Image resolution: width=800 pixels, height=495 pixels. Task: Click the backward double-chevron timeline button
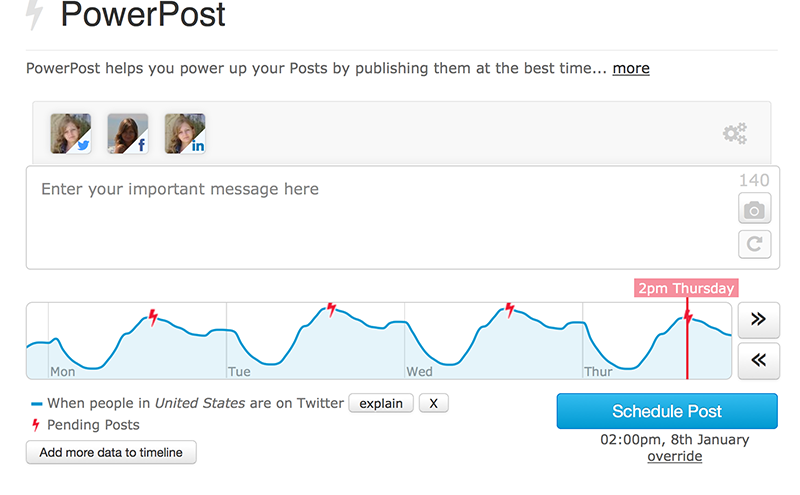pyautogui.click(x=758, y=361)
